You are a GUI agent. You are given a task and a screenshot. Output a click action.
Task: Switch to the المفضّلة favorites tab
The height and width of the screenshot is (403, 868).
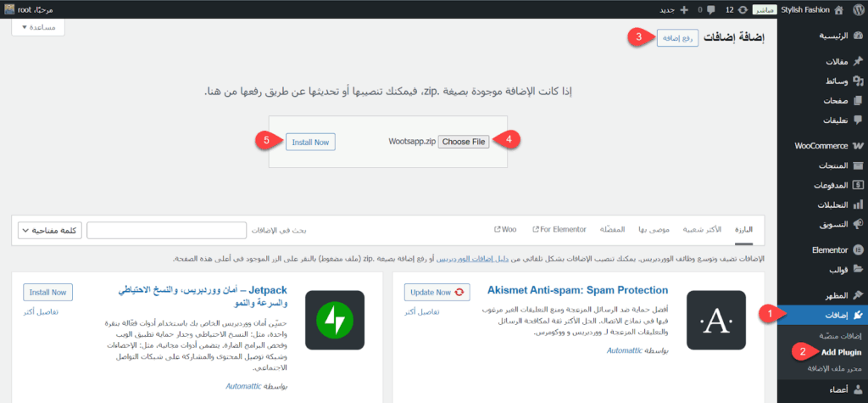(613, 229)
